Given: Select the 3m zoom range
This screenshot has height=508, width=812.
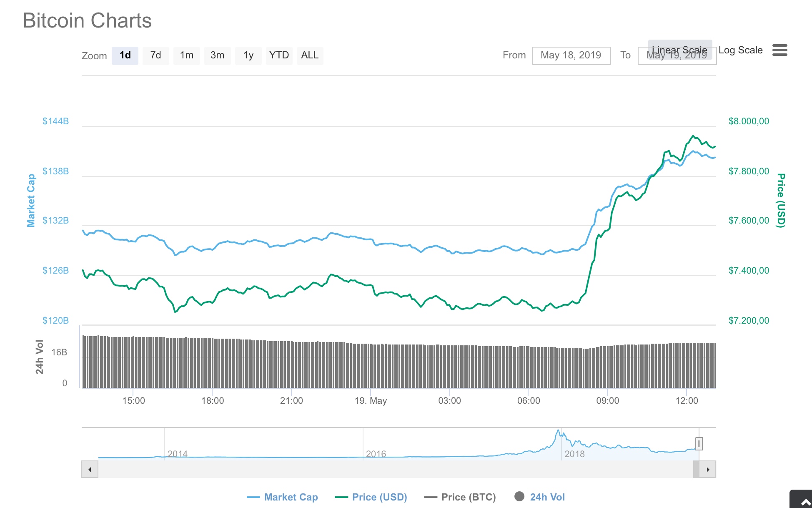Looking at the screenshot, I should tap(217, 55).
